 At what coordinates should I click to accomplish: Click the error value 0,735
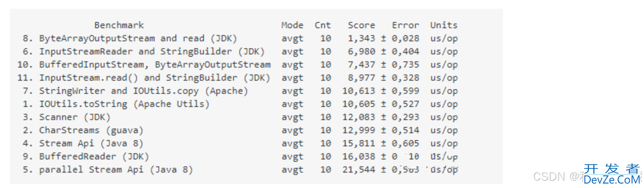click(405, 65)
